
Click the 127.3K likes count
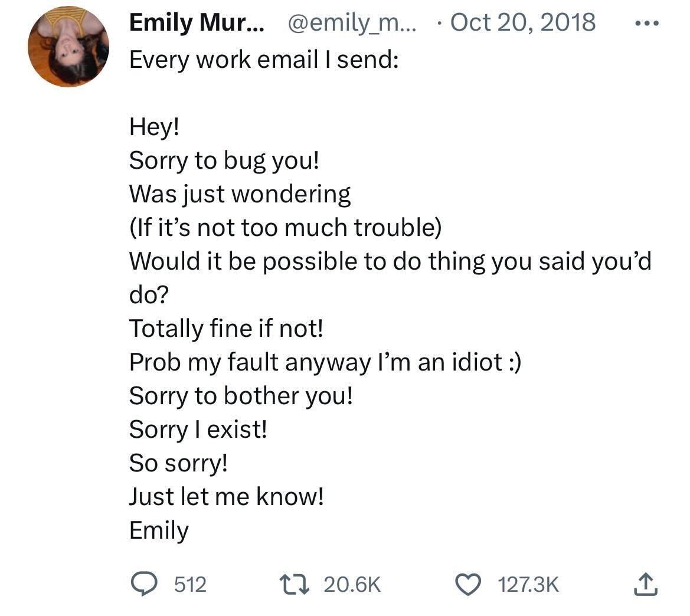click(x=528, y=585)
